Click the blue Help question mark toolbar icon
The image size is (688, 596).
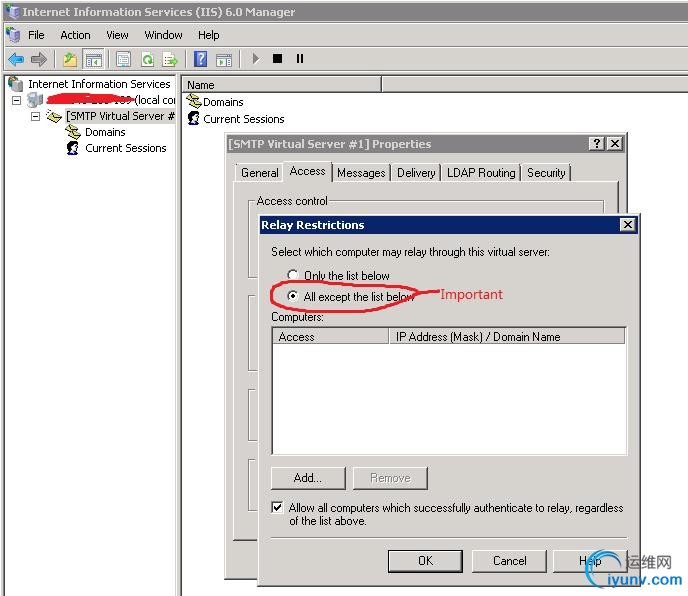[201, 59]
